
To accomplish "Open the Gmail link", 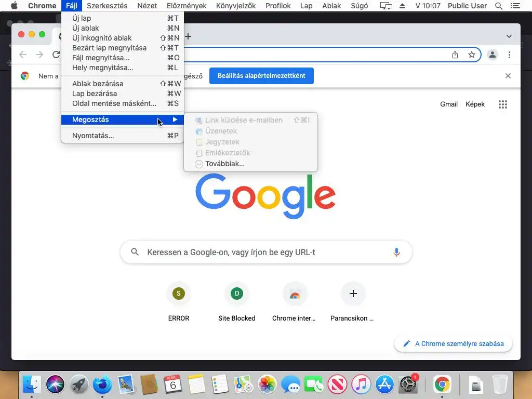I will pyautogui.click(x=449, y=104).
